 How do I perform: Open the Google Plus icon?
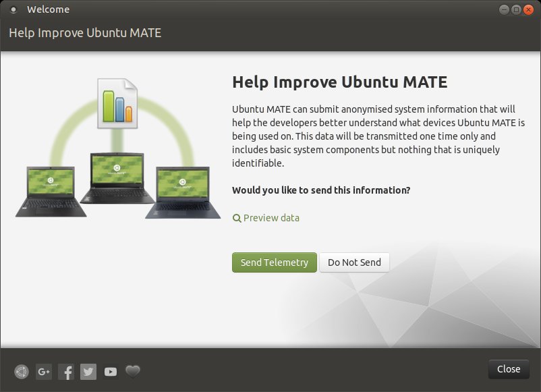44,372
